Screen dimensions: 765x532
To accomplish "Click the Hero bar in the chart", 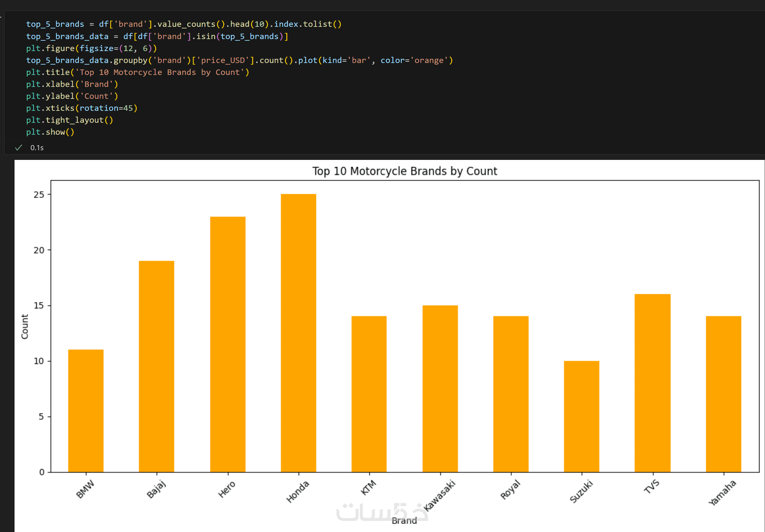I will 228,344.
